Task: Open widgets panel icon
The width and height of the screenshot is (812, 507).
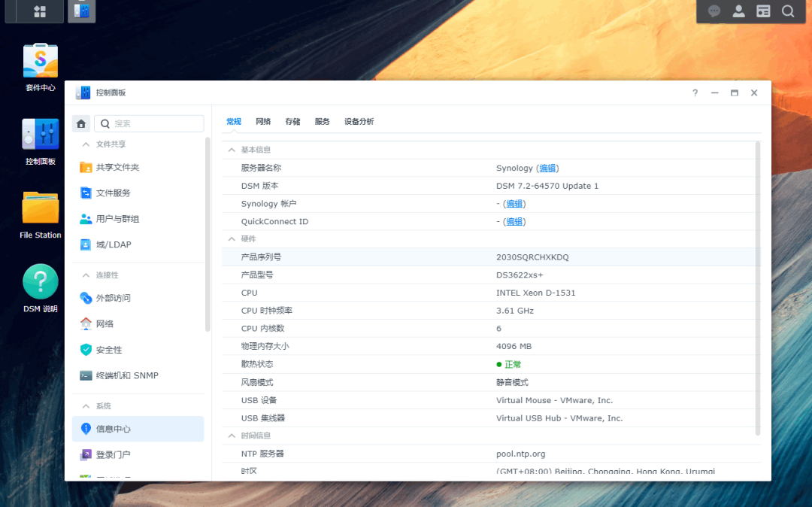Action: (763, 11)
